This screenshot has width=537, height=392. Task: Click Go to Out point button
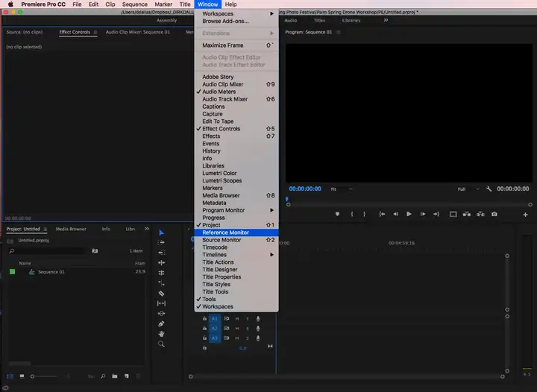(436, 214)
